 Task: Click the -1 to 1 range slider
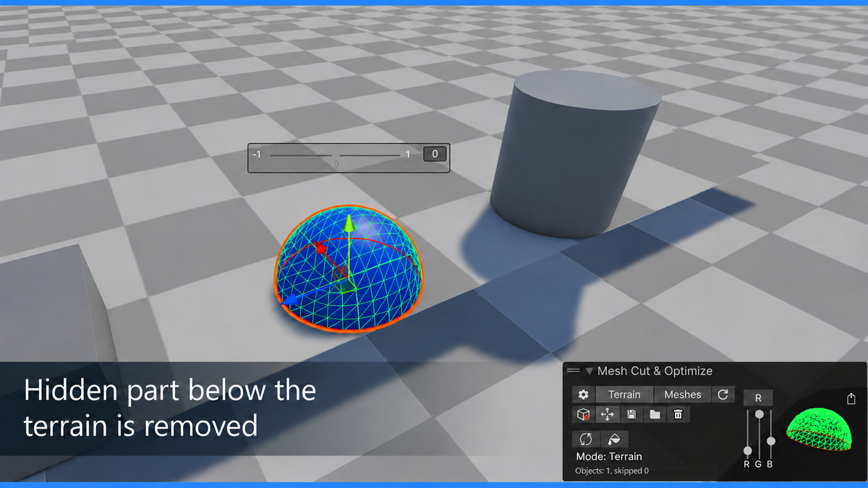point(335,155)
